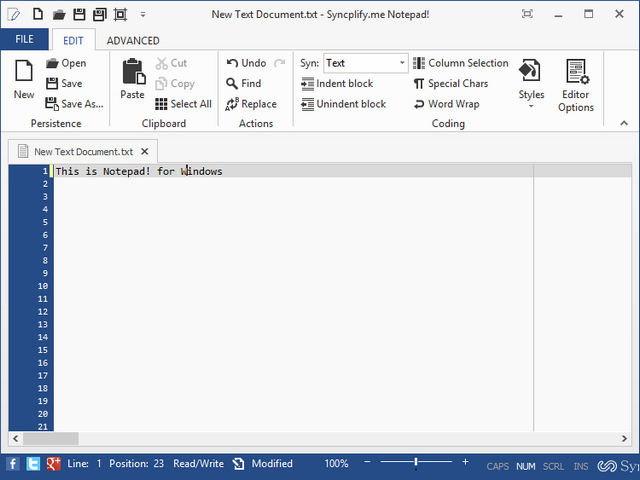Open the Styles dropdown button
Image resolution: width=640 pixels, height=480 pixels.
pyautogui.click(x=531, y=84)
